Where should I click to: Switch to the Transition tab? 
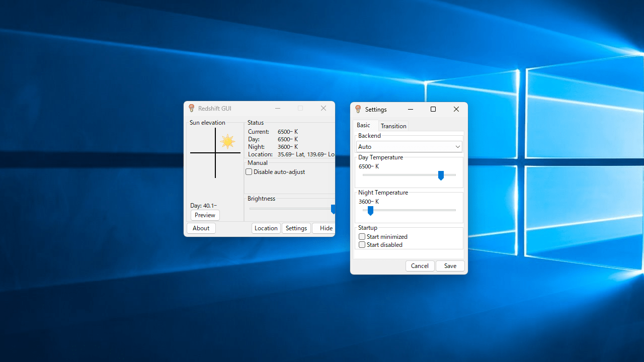point(393,126)
